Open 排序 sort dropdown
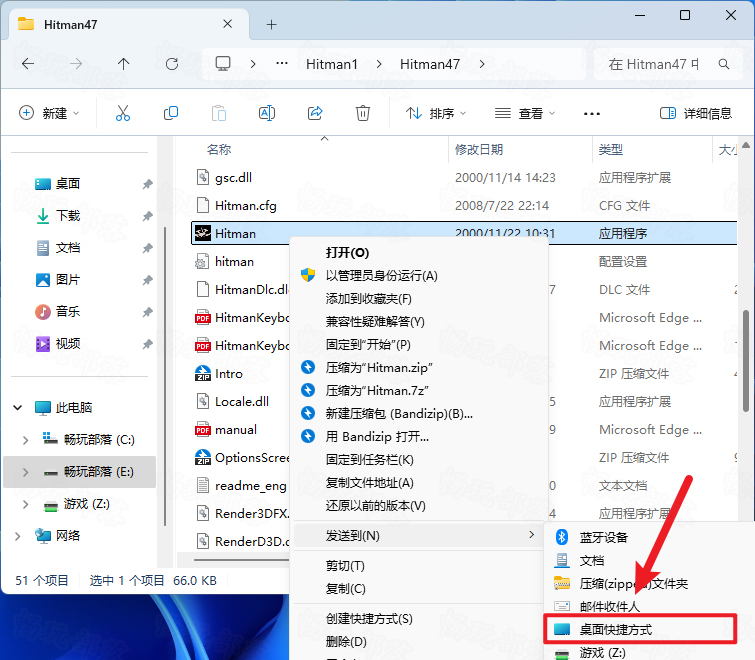Viewport: 755px width, 660px height. (x=436, y=114)
